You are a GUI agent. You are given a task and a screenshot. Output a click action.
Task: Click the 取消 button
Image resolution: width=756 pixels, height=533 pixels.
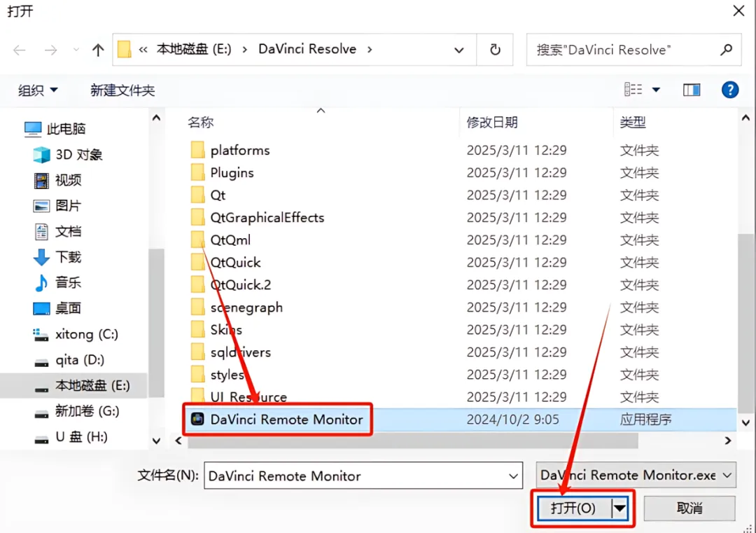689,508
